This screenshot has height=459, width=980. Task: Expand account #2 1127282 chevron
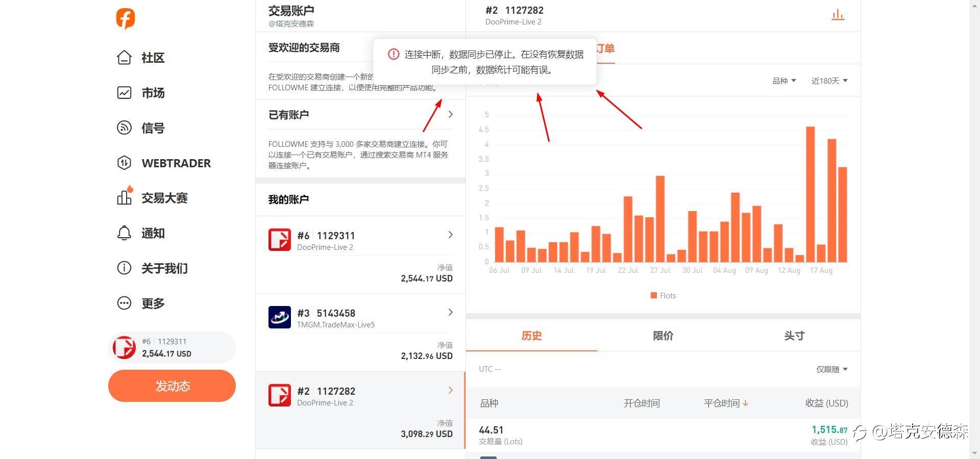pyautogui.click(x=450, y=390)
